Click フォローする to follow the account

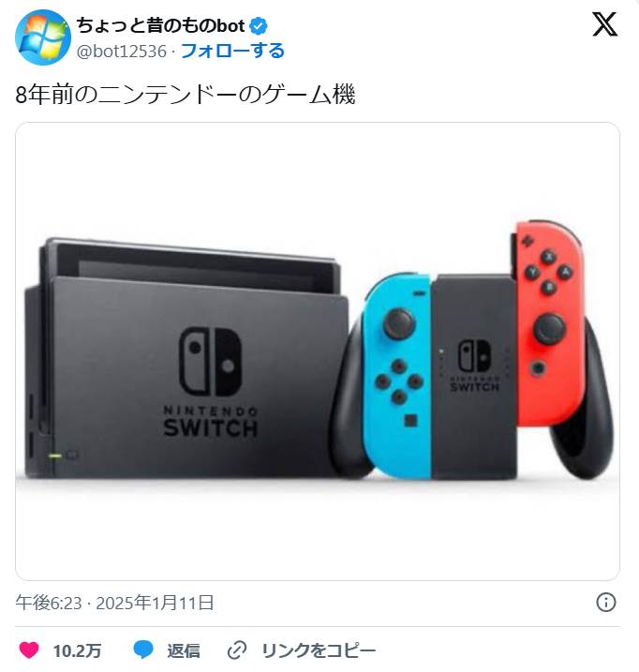pos(232,51)
